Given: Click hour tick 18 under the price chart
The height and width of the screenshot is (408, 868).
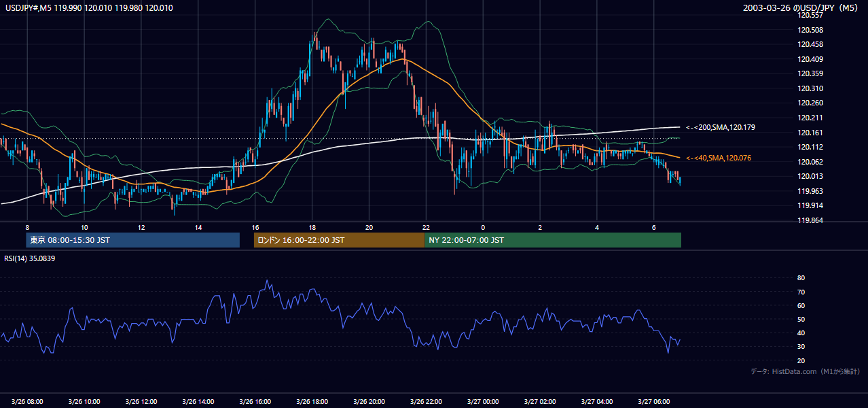Looking at the screenshot, I should 312,227.
